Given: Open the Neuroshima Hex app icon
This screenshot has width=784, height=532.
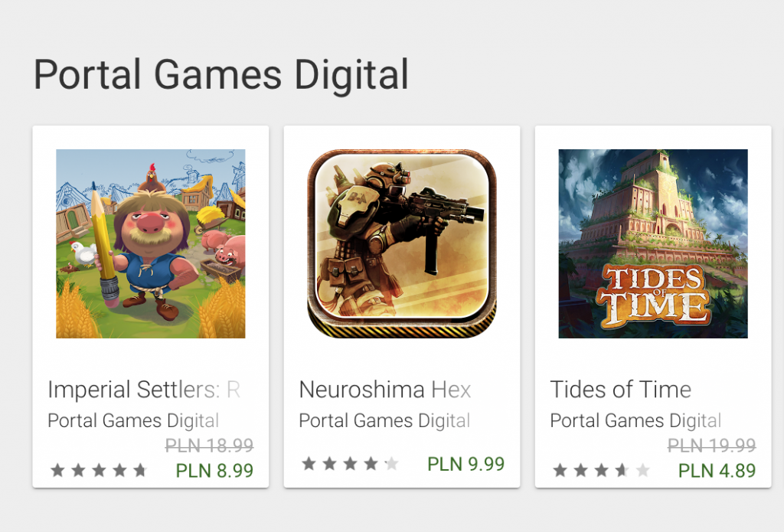Looking at the screenshot, I should pos(402,243).
